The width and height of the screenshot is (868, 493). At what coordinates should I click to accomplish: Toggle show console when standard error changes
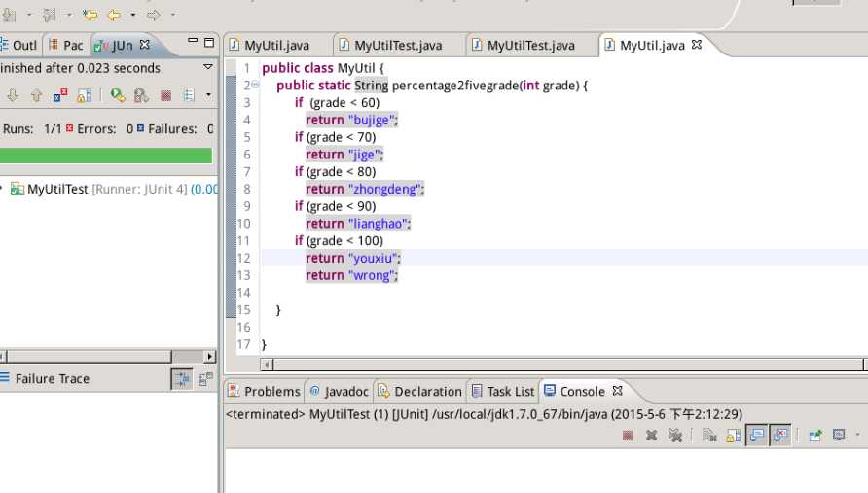coord(780,436)
